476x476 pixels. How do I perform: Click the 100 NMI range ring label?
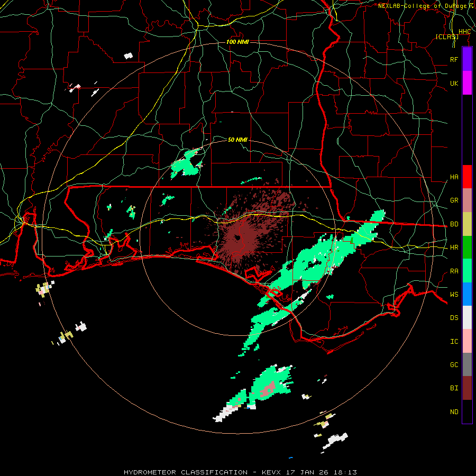(x=237, y=42)
